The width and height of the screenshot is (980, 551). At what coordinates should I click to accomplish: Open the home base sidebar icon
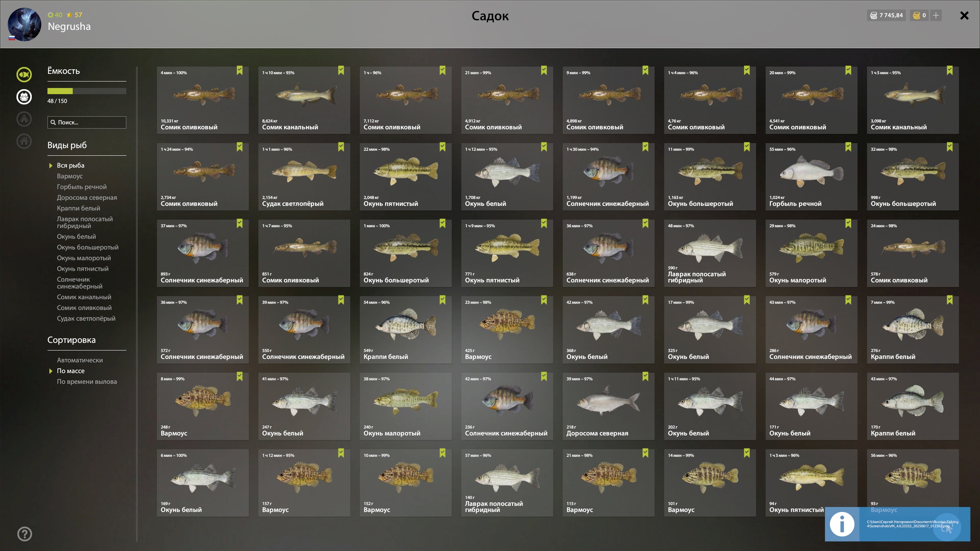click(24, 141)
